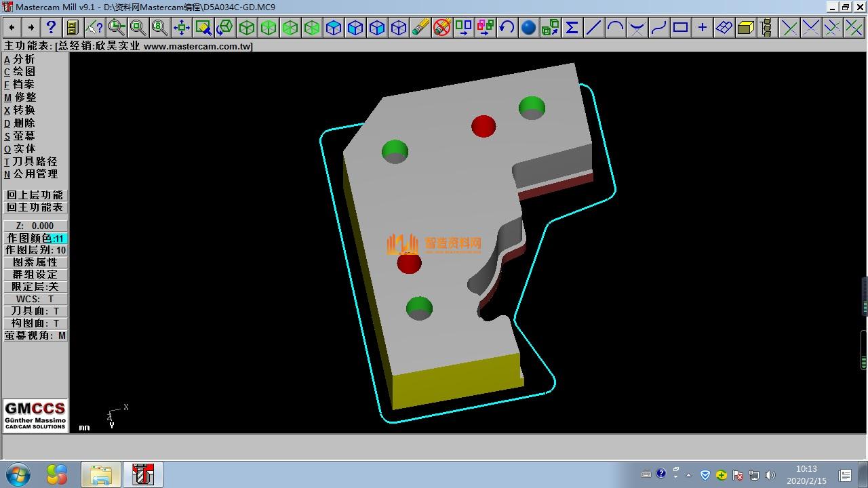Toggle blue sphere shading icon

click(x=528, y=28)
